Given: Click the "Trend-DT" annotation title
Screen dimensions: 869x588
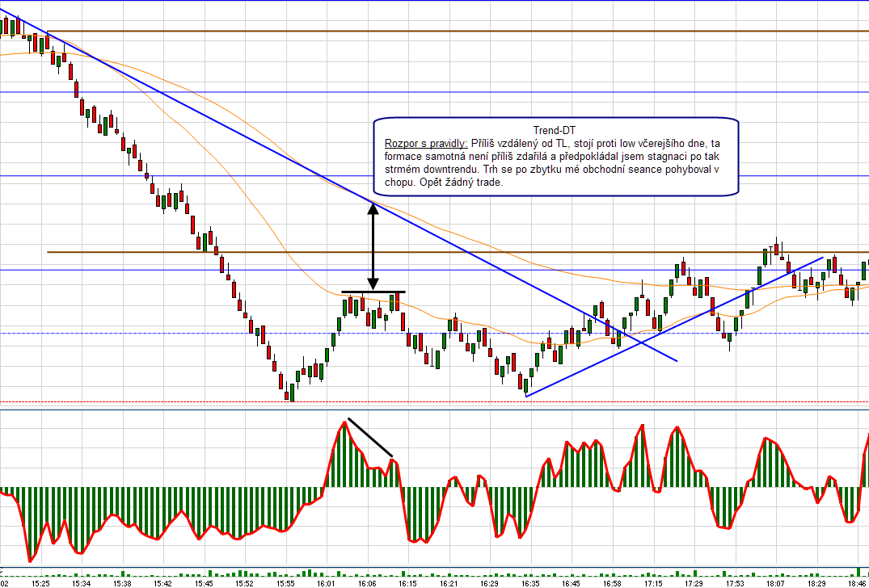Looking at the screenshot, I should point(555,131).
